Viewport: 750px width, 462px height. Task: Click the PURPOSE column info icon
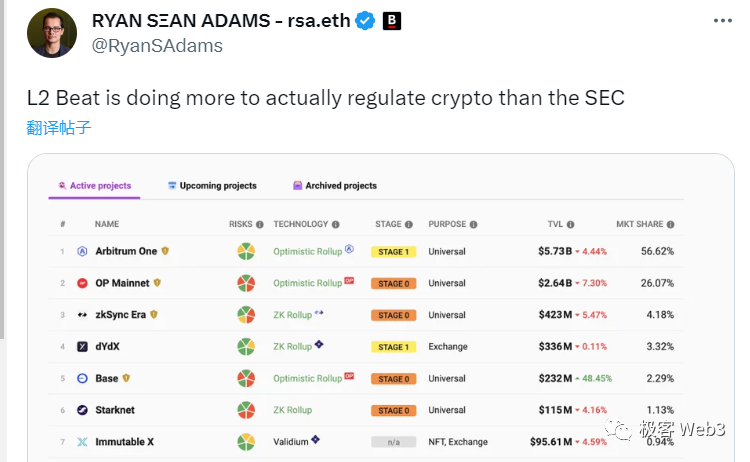[x=472, y=225]
